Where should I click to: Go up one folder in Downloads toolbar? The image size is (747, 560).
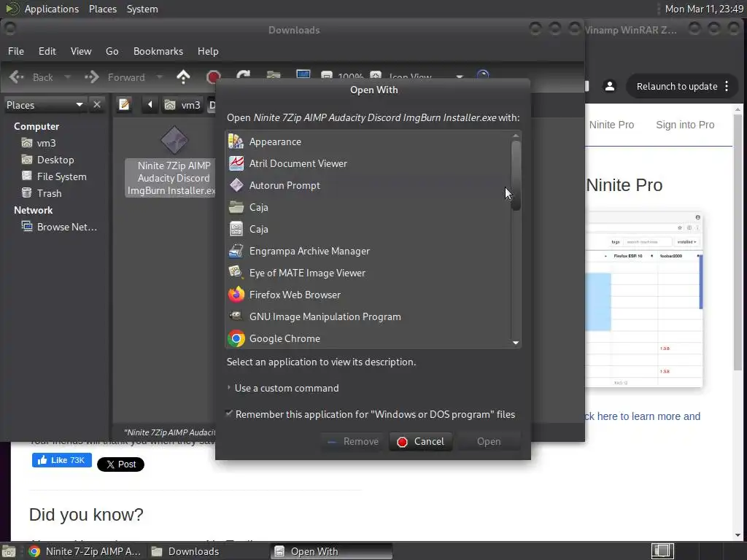point(183,77)
